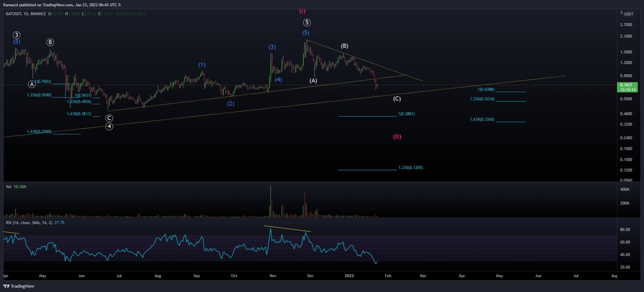Screen dimensions: 644x292
Task: Select the Sep marker on time axis
Action: pyautogui.click(x=196, y=276)
